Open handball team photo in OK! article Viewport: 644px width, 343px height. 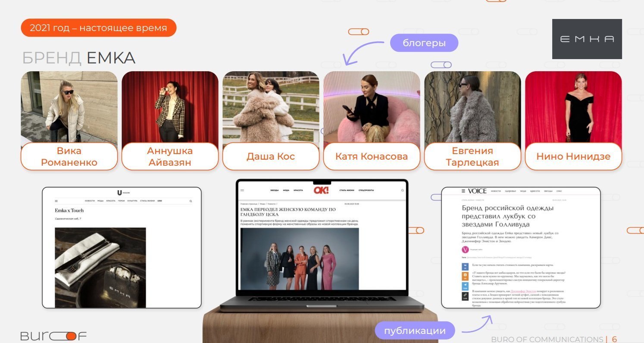[300, 259]
